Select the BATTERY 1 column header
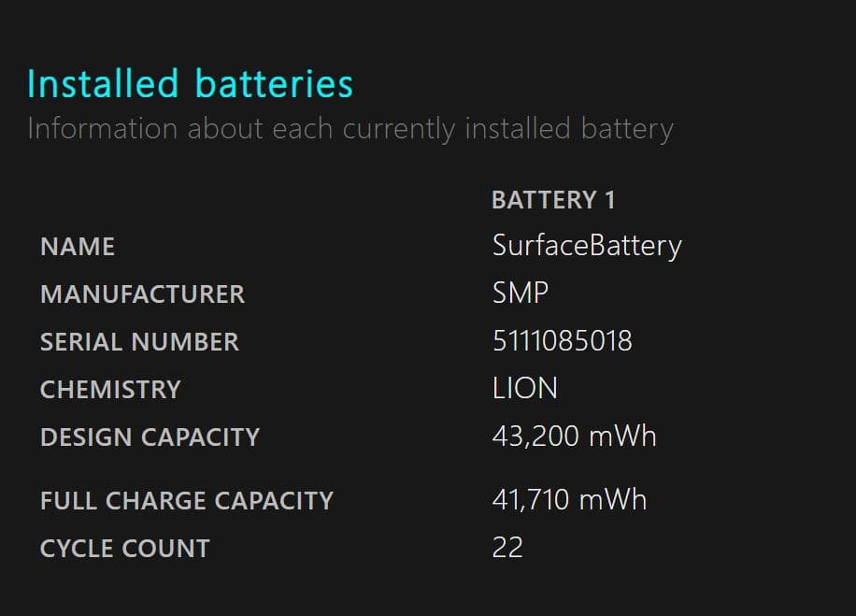Screen dimensions: 856x616 (553, 200)
